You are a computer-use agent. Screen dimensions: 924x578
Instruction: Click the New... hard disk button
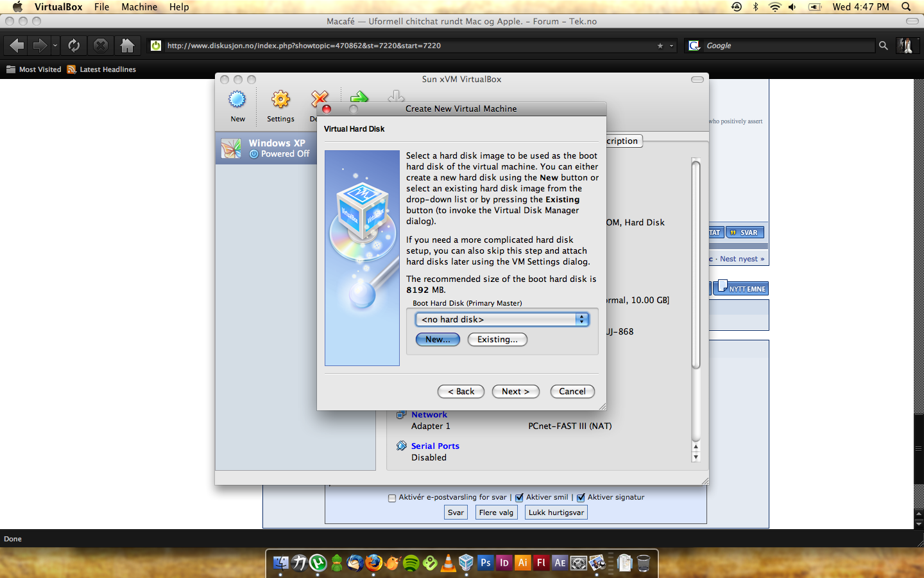coord(438,339)
